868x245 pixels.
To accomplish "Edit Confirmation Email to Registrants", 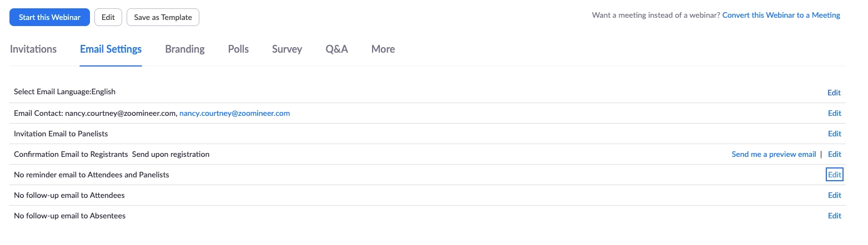I will pyautogui.click(x=834, y=154).
